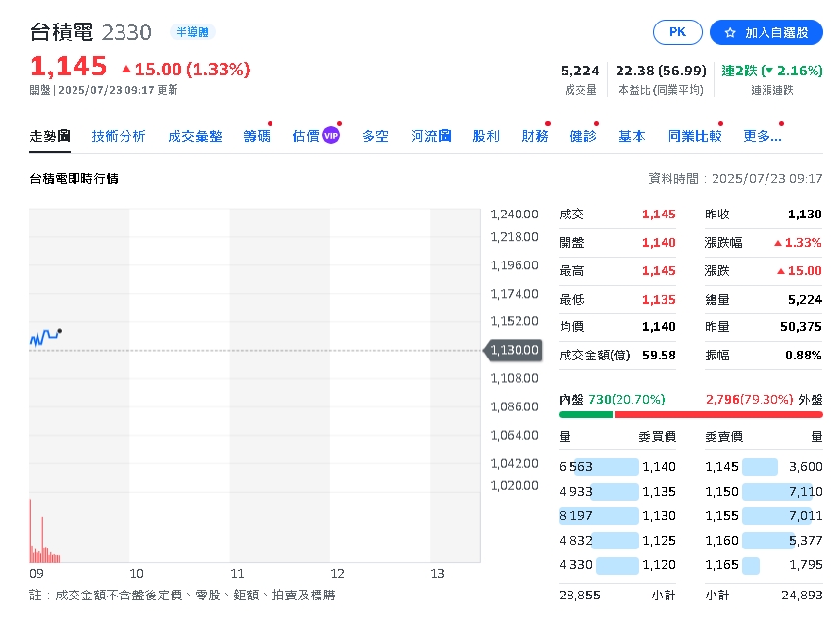Click the 半導體 industry tag
The image size is (840, 620).
191,32
